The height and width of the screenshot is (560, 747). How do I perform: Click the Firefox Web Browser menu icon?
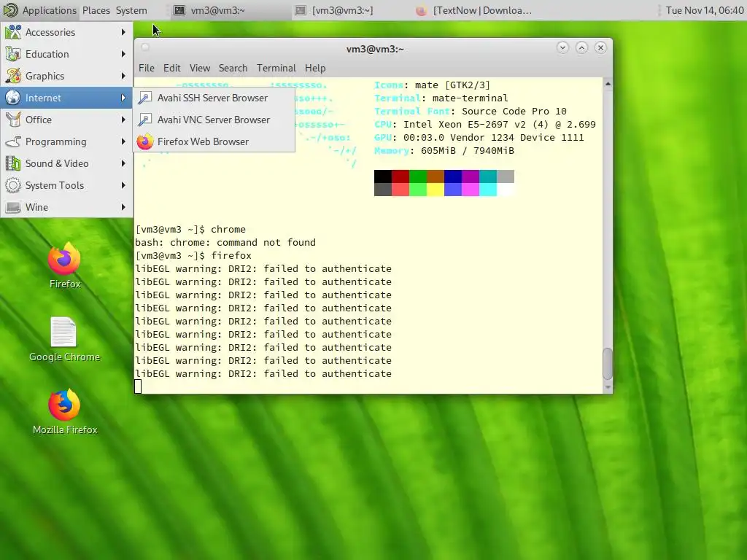[x=145, y=141]
